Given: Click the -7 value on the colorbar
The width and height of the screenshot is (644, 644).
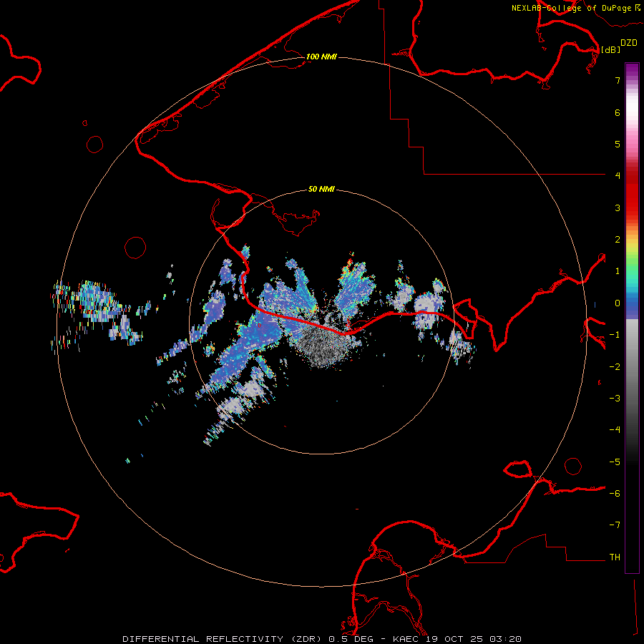Looking at the screenshot, I should pos(615,525).
